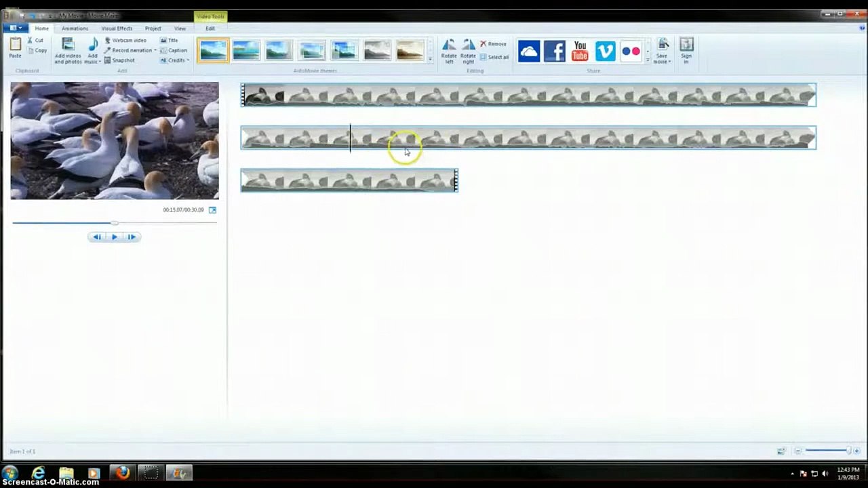
Task: Start a Webcam video recording
Action: [125, 41]
